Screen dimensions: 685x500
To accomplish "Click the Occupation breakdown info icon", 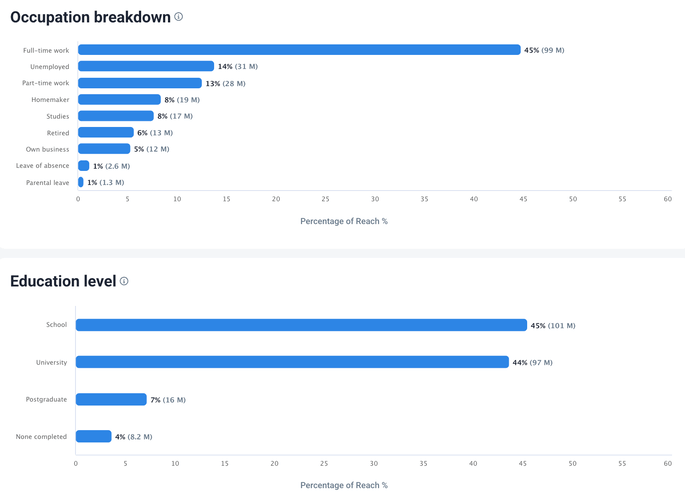I will pyautogui.click(x=179, y=17).
